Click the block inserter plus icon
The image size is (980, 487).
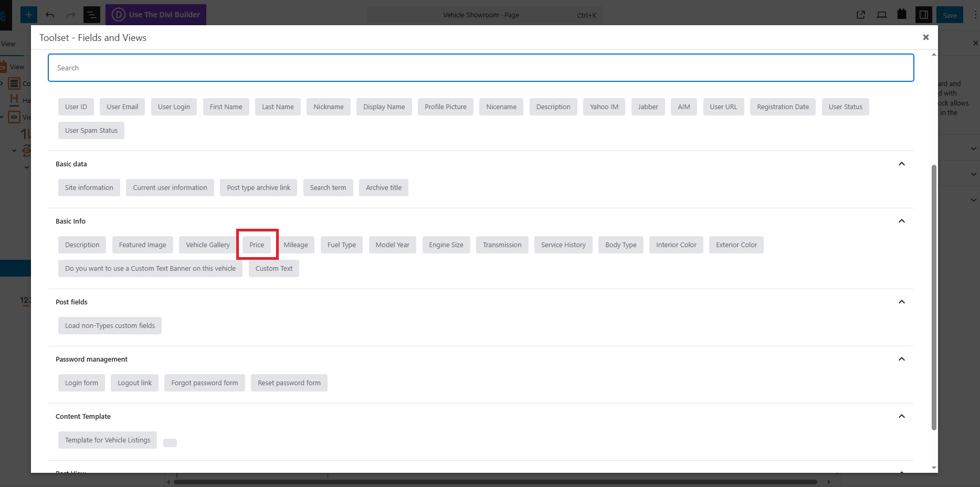[x=29, y=15]
